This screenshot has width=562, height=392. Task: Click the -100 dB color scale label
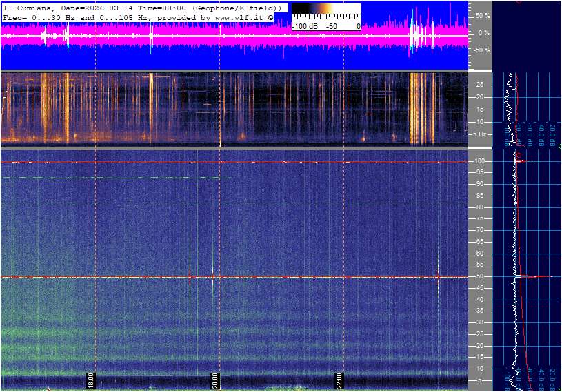303,26
